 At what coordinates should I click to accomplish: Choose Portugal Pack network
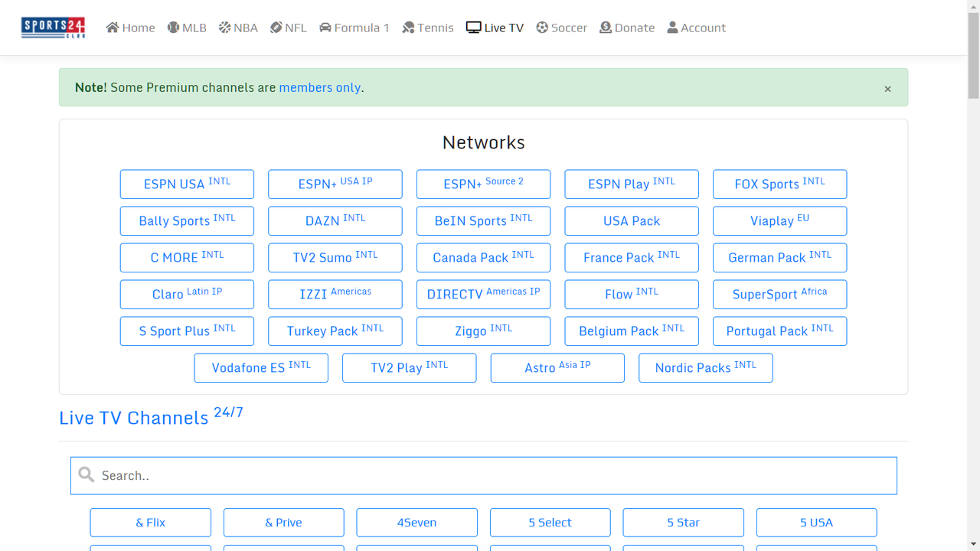coord(779,331)
